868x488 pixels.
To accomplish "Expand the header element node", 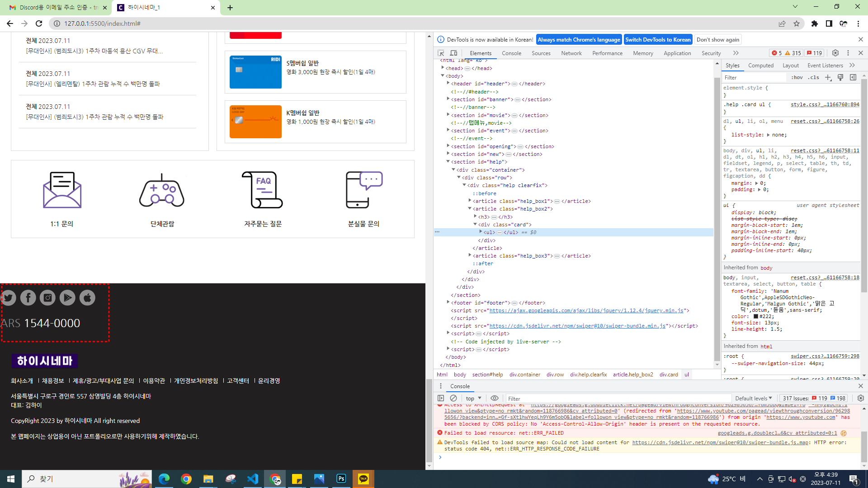I will click(448, 84).
